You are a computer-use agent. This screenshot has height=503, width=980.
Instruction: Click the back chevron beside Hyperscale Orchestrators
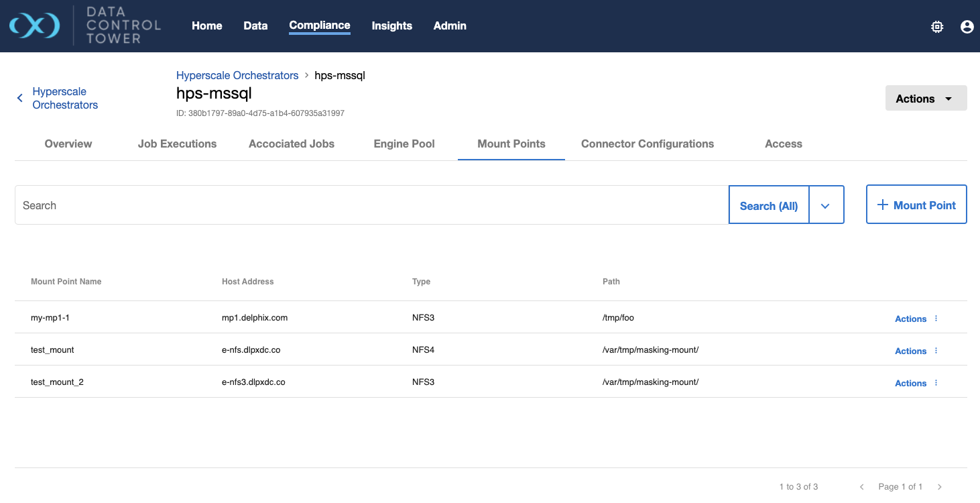point(19,97)
